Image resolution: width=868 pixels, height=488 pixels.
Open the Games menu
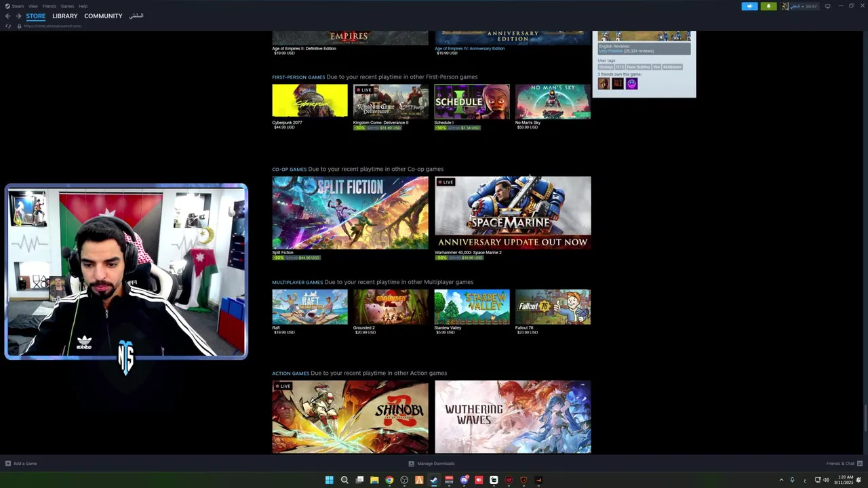point(67,6)
